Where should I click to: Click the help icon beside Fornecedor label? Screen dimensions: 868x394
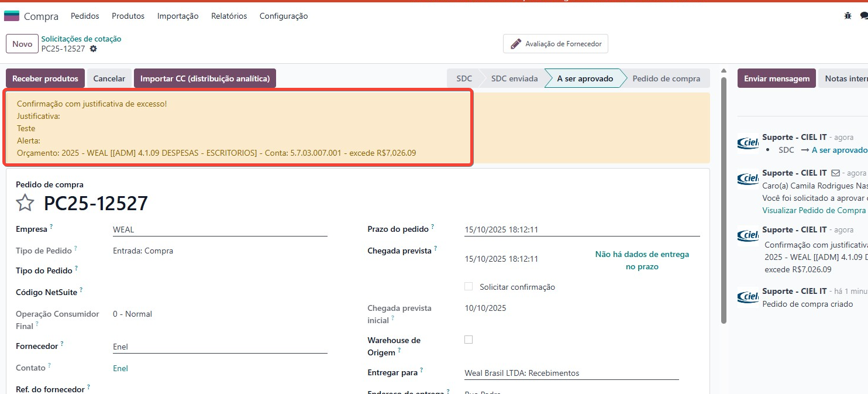pos(62,344)
